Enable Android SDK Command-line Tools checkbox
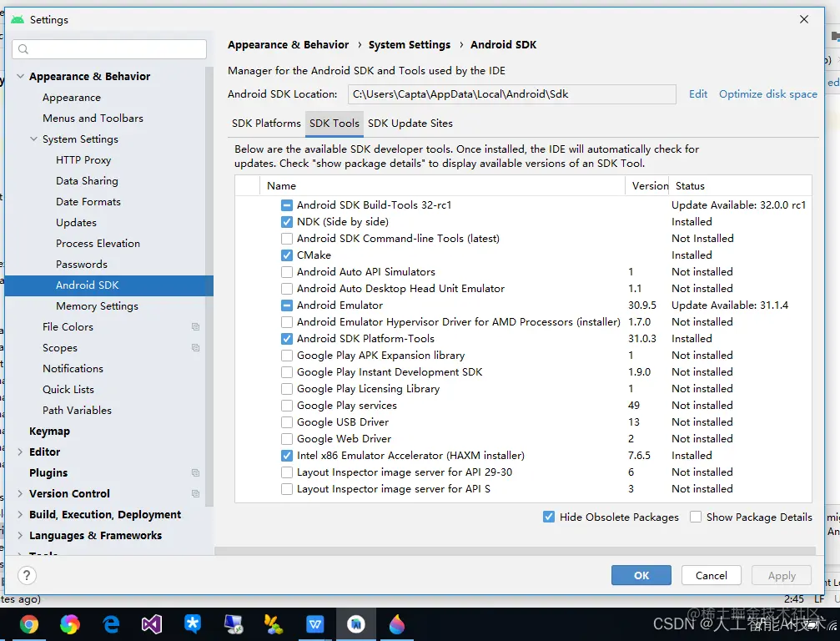Screen dimensions: 840x641 (x=287, y=239)
